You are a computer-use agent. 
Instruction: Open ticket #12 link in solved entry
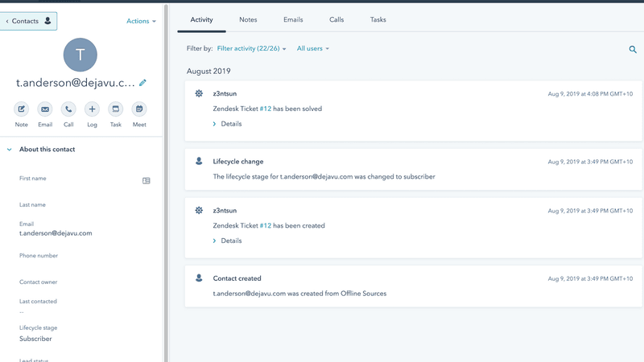[266, 109]
